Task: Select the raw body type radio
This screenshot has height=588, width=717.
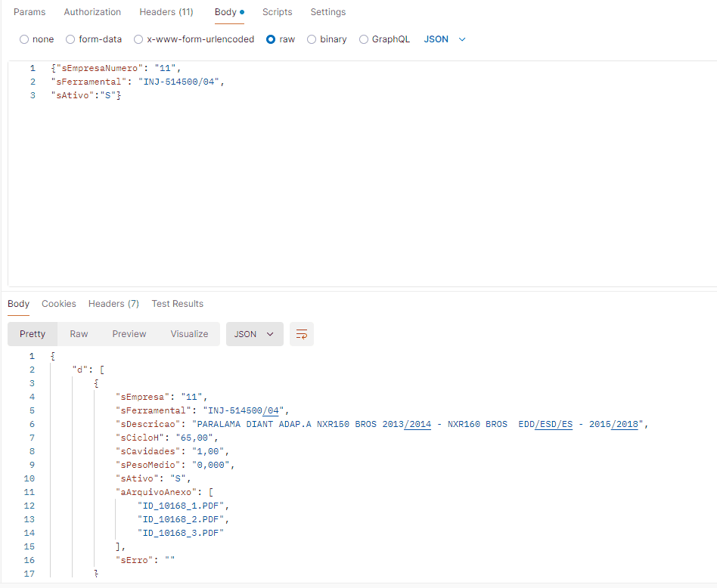Action: [x=271, y=39]
